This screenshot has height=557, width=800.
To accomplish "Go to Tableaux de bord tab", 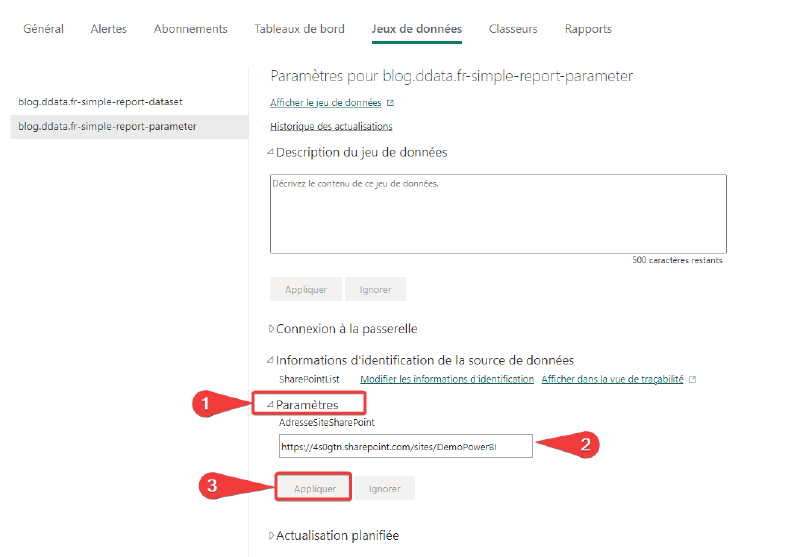I will pyautogui.click(x=299, y=29).
